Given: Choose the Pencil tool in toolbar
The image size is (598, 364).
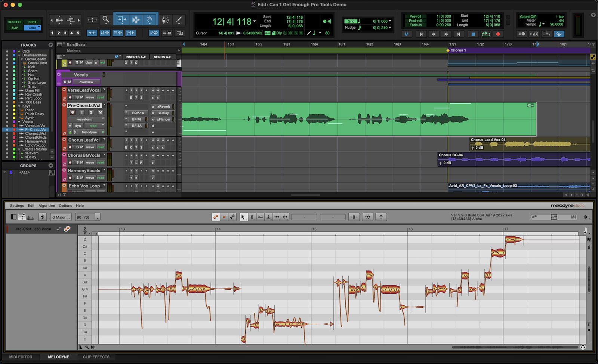Looking at the screenshot, I should click(179, 20).
